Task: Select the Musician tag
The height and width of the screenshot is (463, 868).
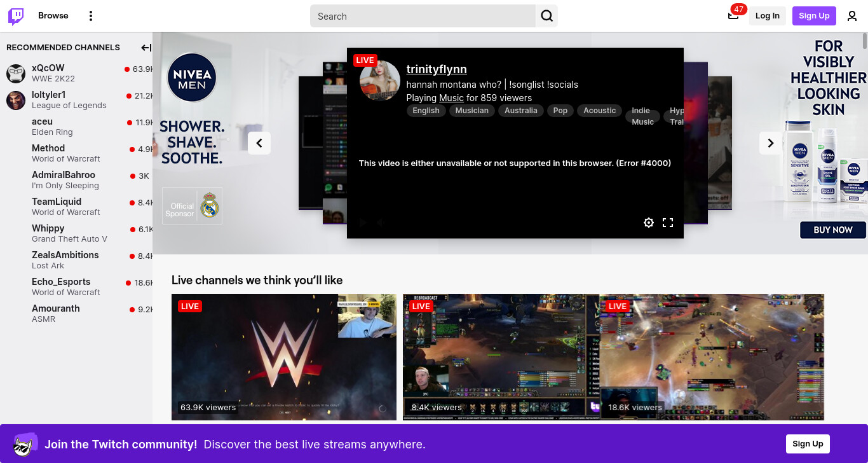Action: 472,111
